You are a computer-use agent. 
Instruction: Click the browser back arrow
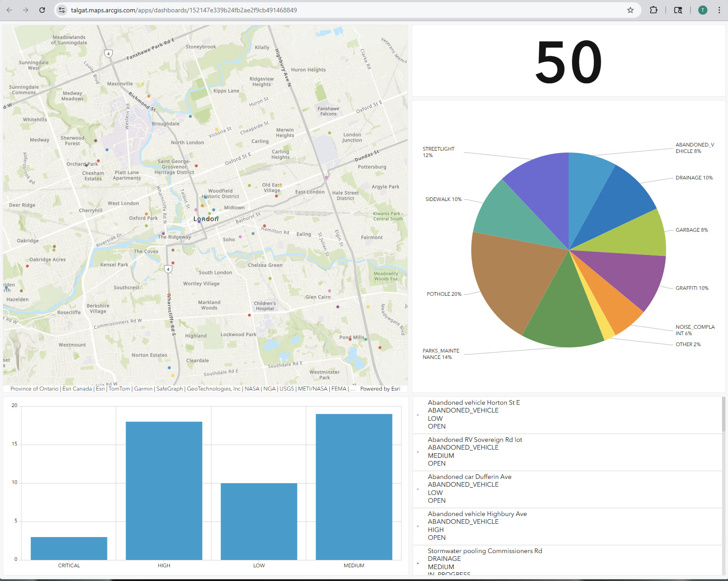point(10,10)
